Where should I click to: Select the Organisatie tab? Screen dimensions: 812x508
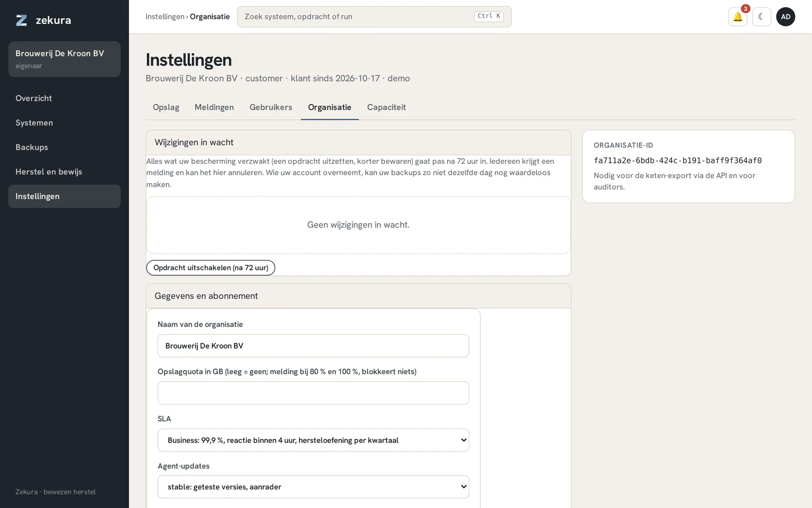[x=330, y=107]
